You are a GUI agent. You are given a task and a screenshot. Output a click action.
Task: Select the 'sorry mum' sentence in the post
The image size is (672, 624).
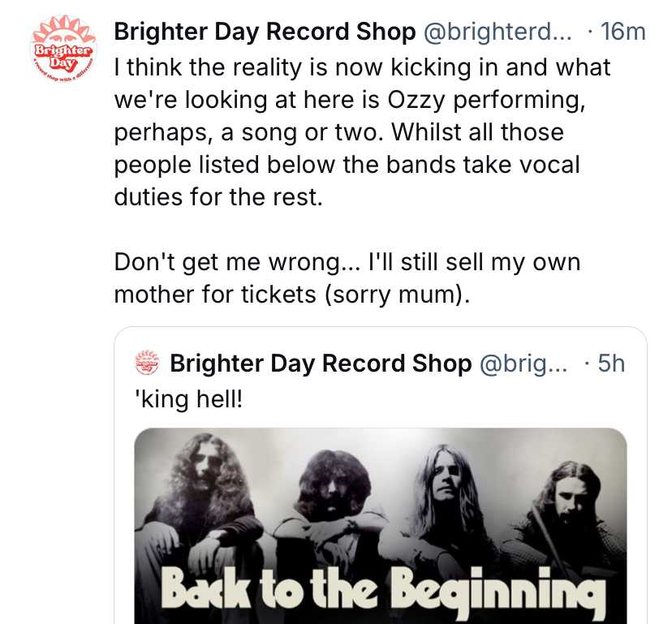pos(398,295)
